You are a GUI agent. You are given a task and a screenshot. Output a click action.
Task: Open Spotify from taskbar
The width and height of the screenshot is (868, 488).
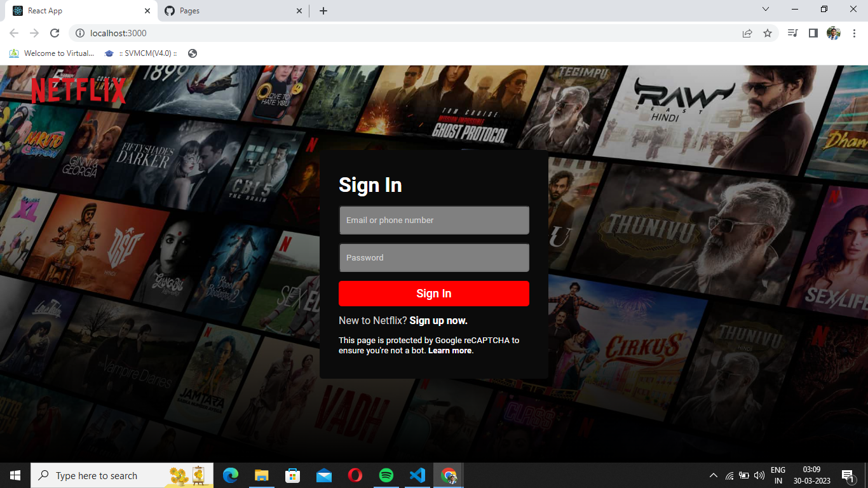386,475
